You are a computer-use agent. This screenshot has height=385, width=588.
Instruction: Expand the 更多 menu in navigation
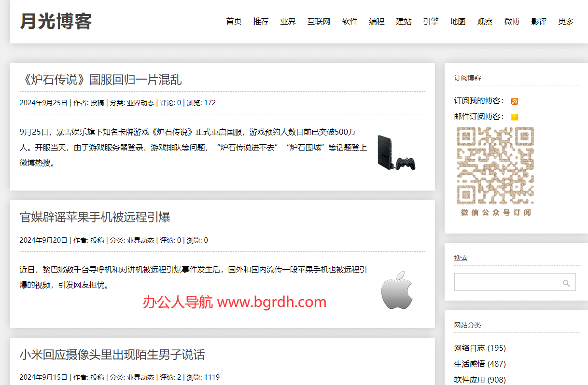(566, 22)
